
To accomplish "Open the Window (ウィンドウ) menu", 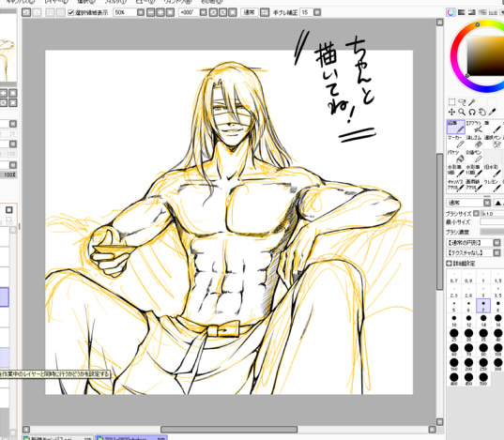I will (177, 1).
